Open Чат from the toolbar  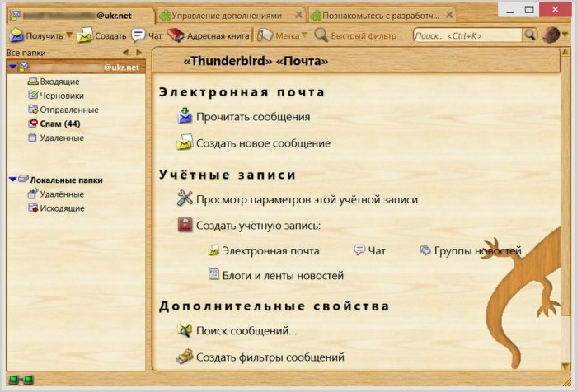pos(138,35)
